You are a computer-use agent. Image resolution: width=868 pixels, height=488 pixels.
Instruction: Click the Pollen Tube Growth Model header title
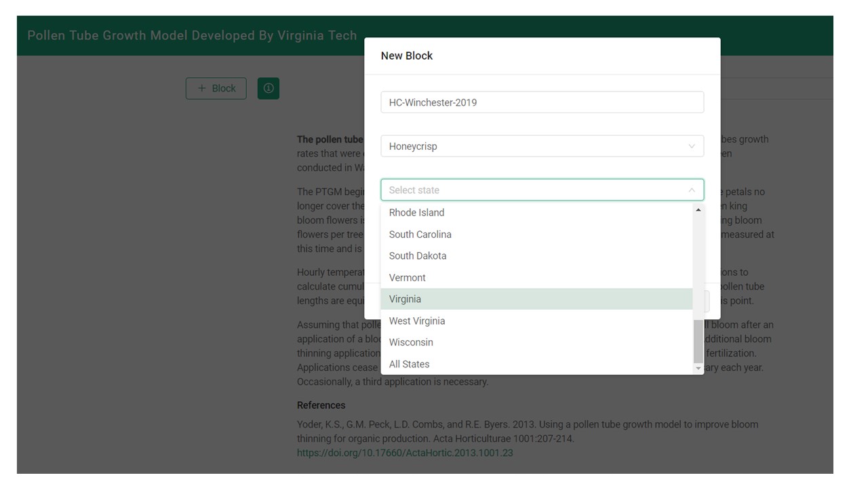click(192, 35)
